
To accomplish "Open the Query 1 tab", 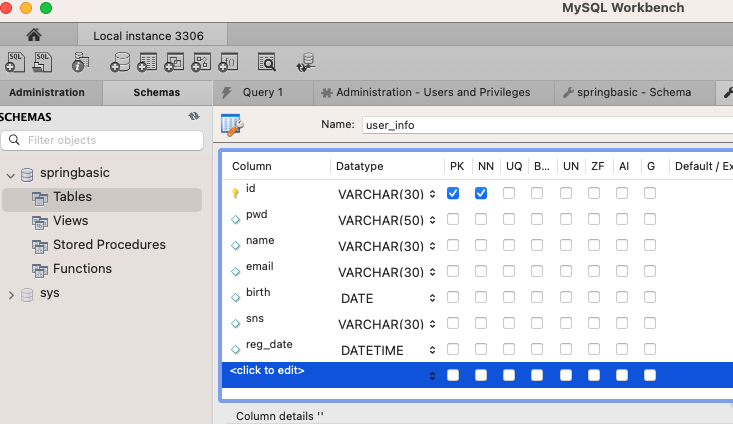I will click(x=263, y=93).
